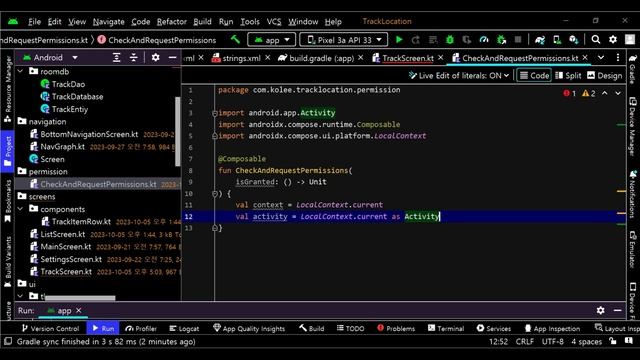Open the Refactor menu

(x=171, y=22)
